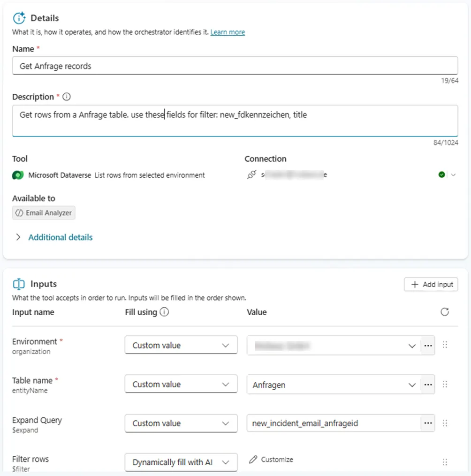Click Customize for Filter rows
The width and height of the screenshot is (471, 476).
pyautogui.click(x=271, y=460)
